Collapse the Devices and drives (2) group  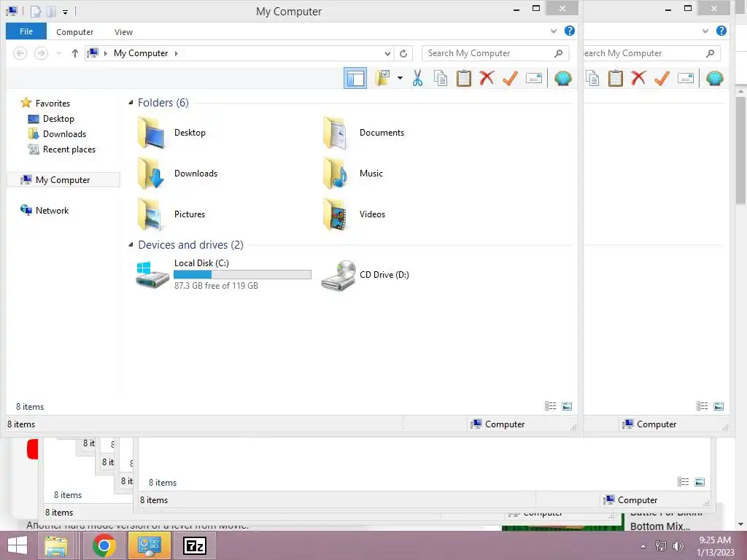click(x=131, y=245)
